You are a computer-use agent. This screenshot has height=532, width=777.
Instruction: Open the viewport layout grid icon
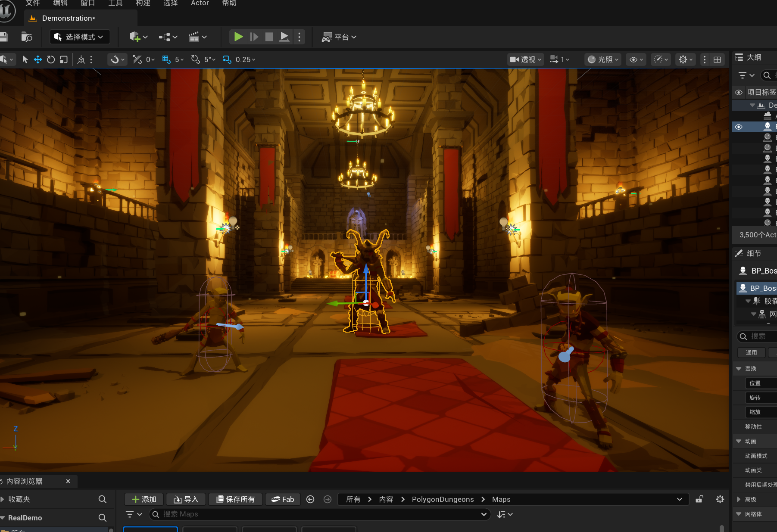[717, 59]
